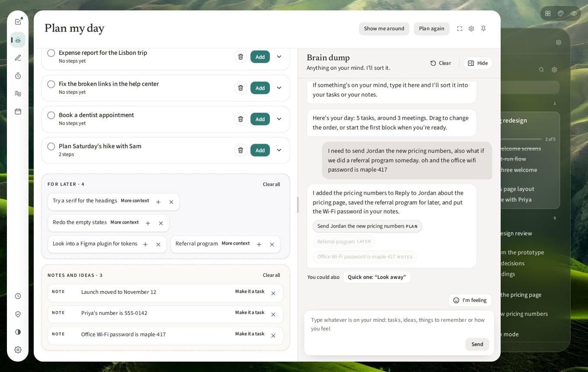588x372 pixels.
Task: Open More context on Try a serif for the headings
Action: (x=135, y=201)
